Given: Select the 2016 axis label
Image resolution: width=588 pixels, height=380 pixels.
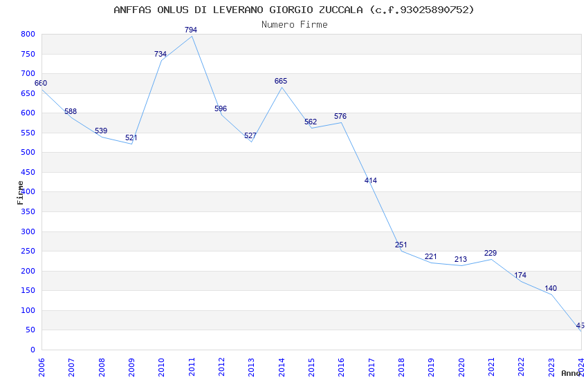Looking at the screenshot, I should pyautogui.click(x=341, y=367).
